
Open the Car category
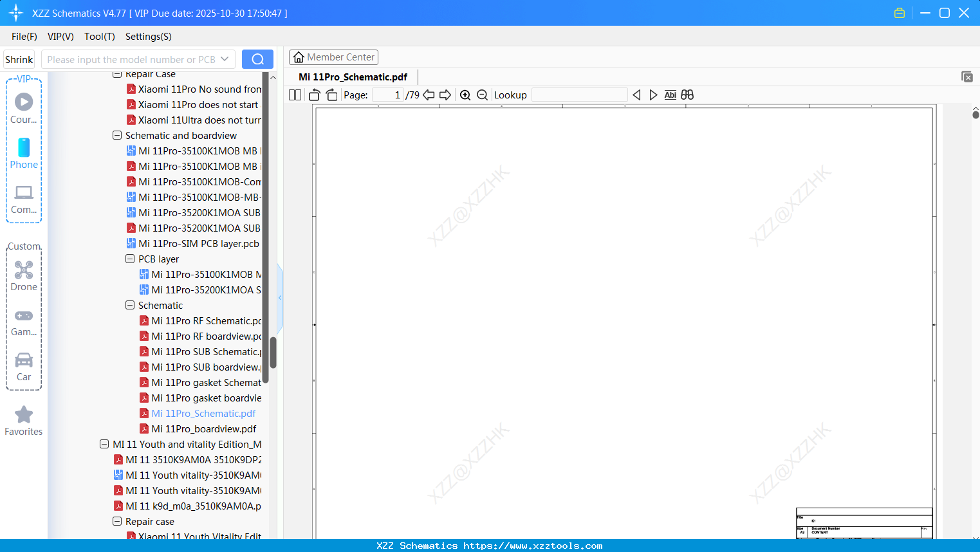pos(24,367)
